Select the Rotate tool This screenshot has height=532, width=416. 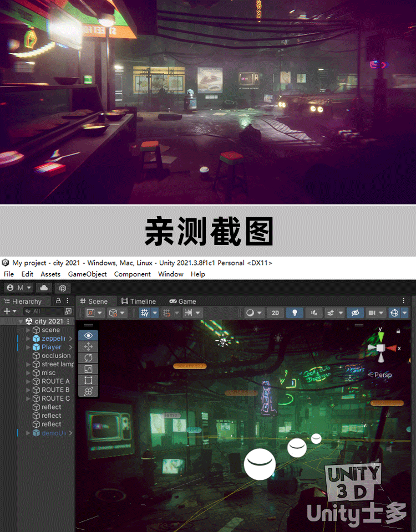point(88,357)
